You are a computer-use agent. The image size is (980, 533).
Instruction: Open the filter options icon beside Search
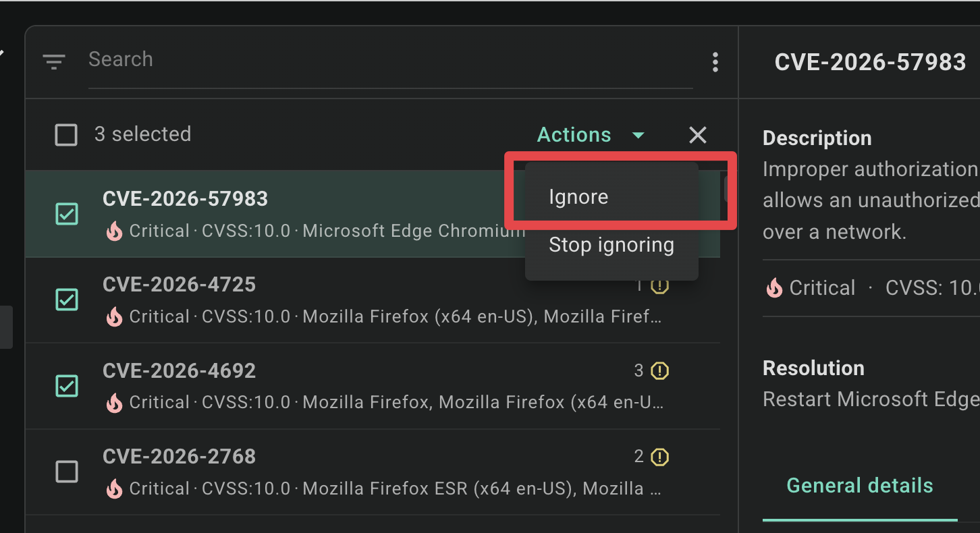(54, 62)
